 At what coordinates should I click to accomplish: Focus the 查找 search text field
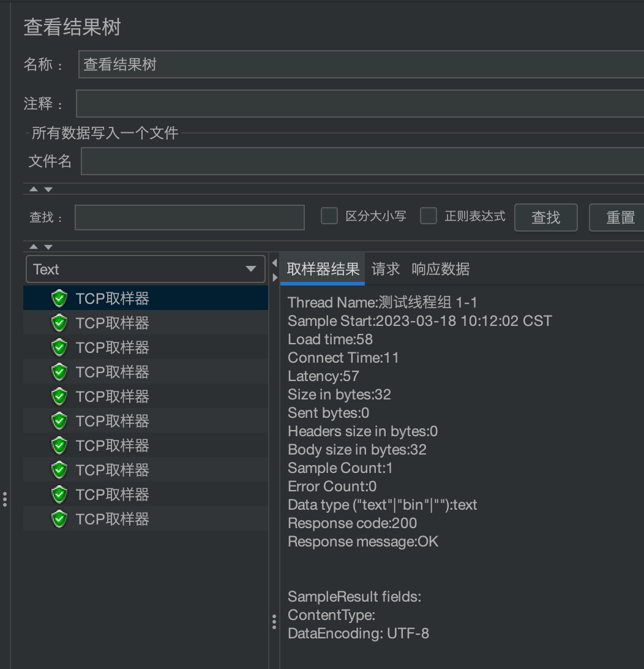[190, 217]
